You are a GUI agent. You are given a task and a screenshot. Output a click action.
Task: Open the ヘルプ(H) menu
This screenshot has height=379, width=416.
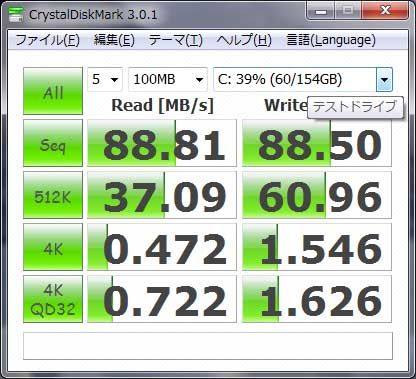(244, 40)
